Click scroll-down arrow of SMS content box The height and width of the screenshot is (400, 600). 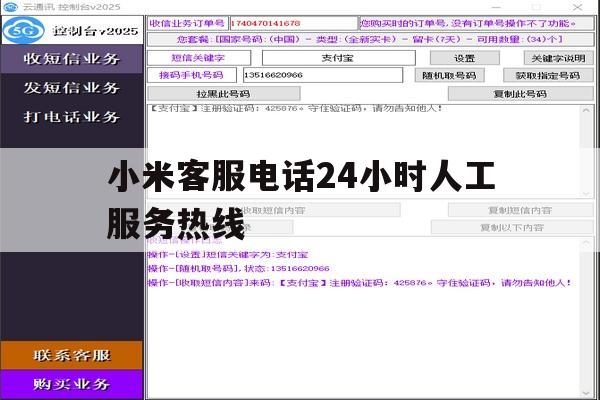pos(586,193)
